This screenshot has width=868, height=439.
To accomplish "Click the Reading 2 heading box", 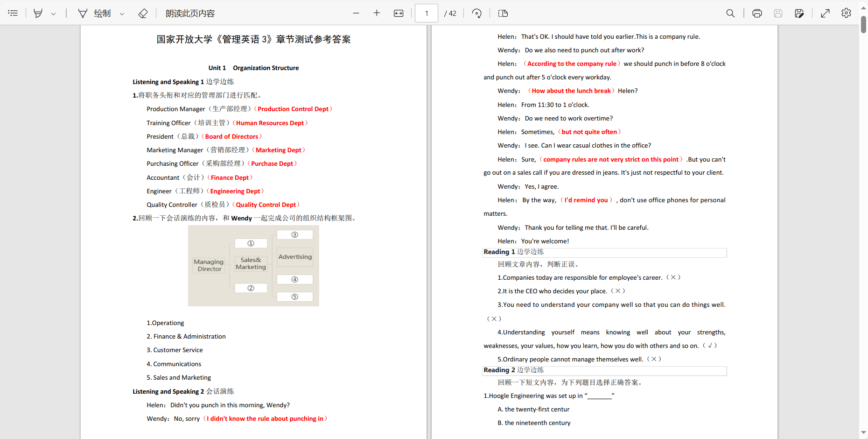I will [604, 370].
